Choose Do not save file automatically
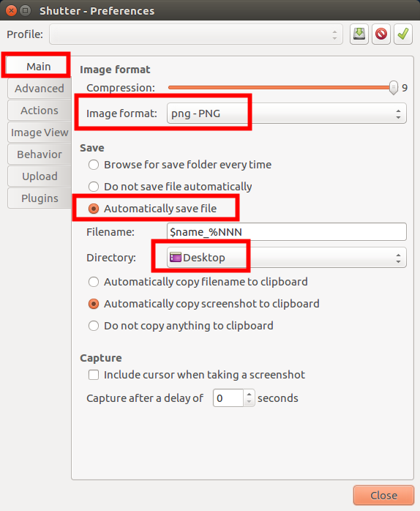 170,187
